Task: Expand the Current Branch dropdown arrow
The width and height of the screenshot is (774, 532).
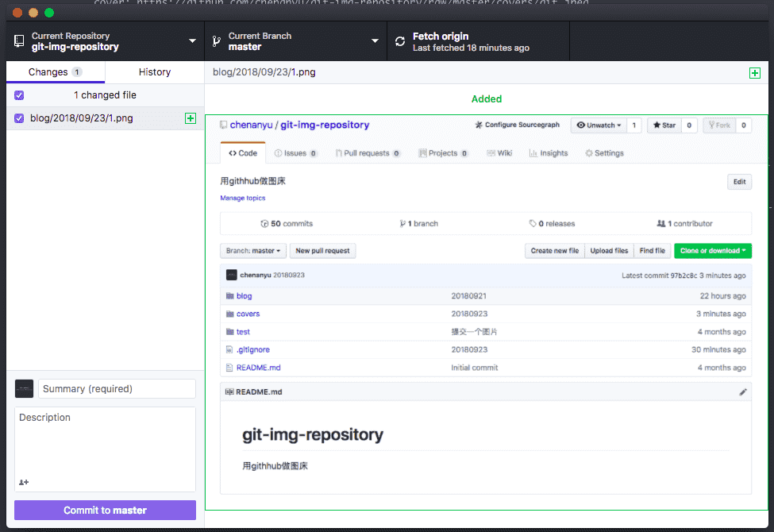Action: [x=375, y=41]
